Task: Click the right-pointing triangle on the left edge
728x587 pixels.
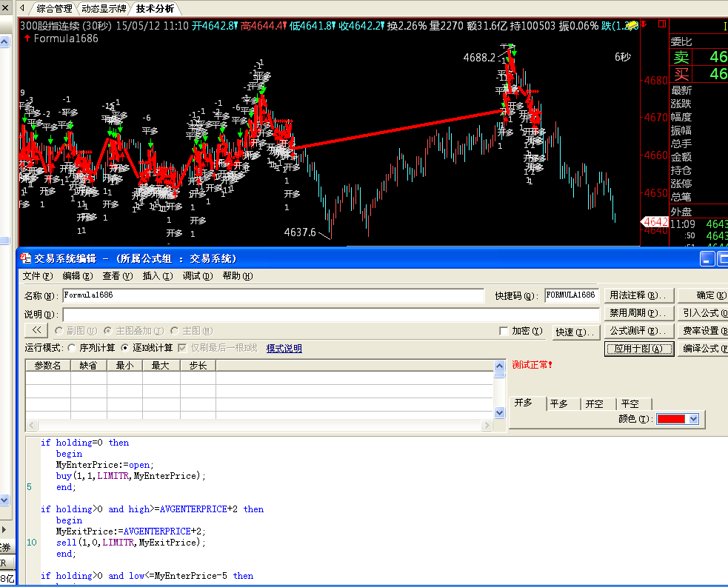Action: [x=4, y=529]
